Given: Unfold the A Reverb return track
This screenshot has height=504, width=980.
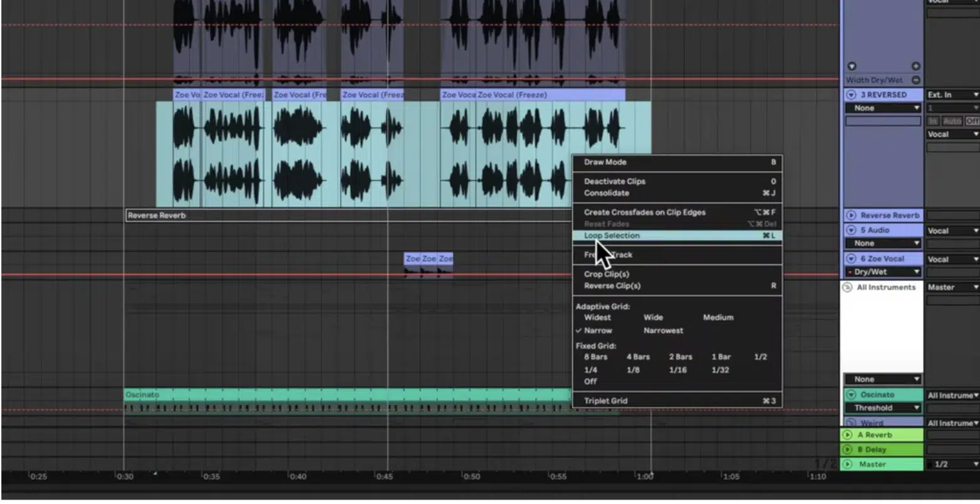Looking at the screenshot, I should tap(848, 434).
